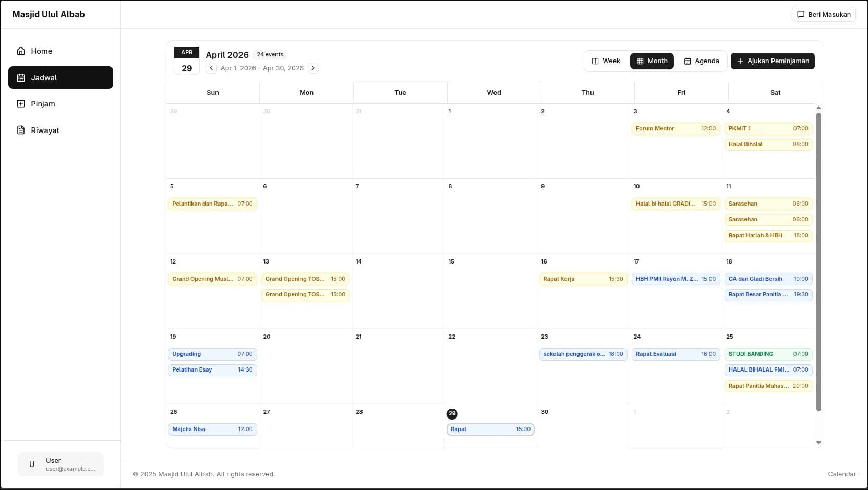Viewport: 868px width, 490px height.
Task: Click the Home house icon in sidebar
Action: (x=21, y=51)
